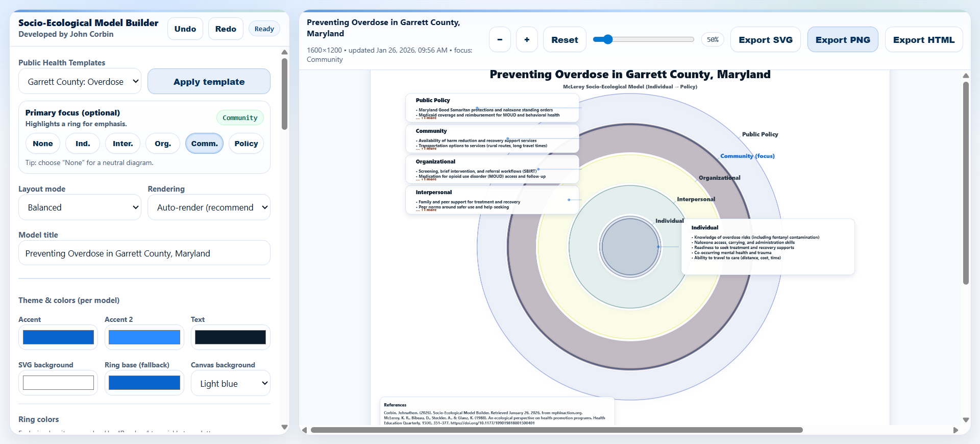Viewport: 980px width, 444px height.
Task: Click the zoom in plus button
Action: [527, 40]
